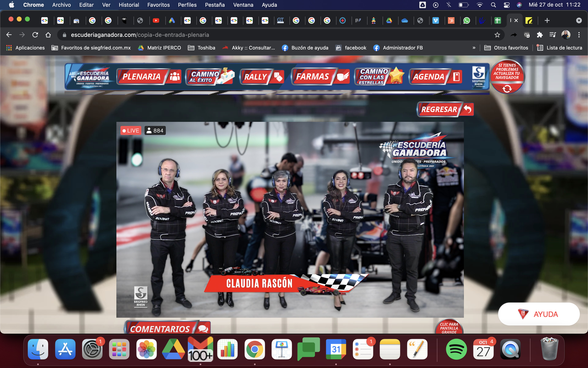This screenshot has height=368, width=588.
Task: Open a new tab with plus button
Action: (x=547, y=20)
